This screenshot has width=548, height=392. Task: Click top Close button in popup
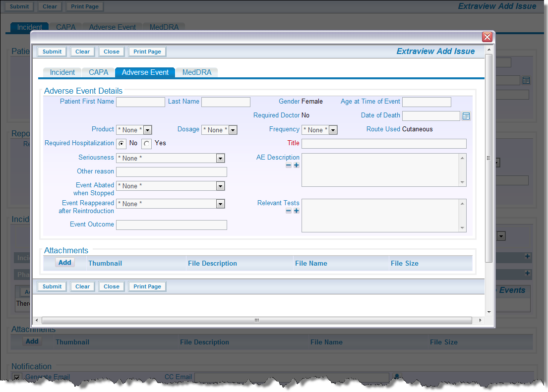[112, 52]
